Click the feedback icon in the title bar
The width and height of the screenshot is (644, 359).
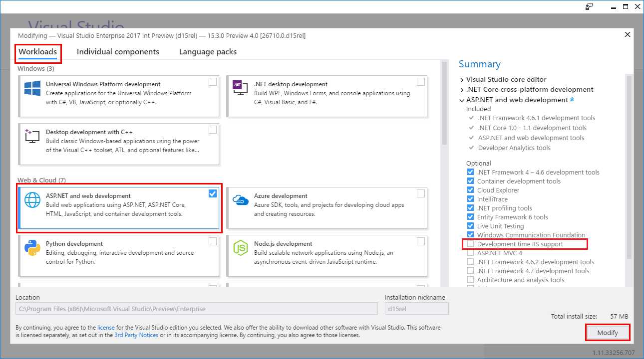[x=590, y=6]
